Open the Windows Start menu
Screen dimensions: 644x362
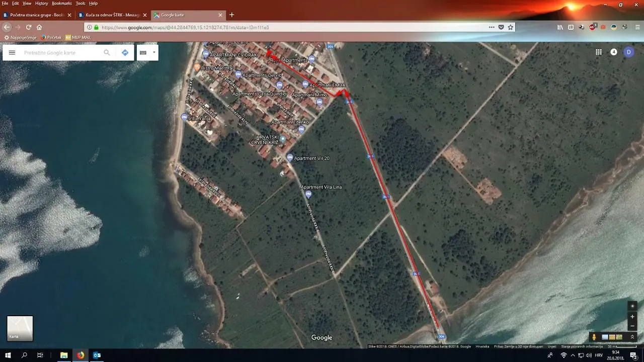click(x=8, y=355)
